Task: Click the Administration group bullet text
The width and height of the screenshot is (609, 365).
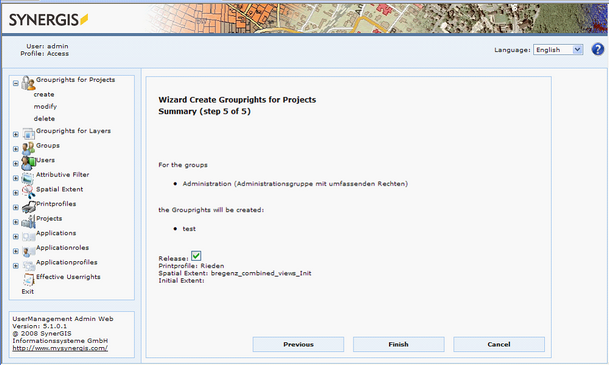Action: [x=295, y=184]
